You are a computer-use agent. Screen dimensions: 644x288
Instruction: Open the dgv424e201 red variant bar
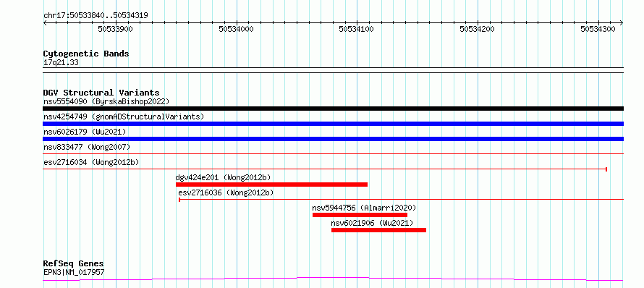click(x=271, y=185)
